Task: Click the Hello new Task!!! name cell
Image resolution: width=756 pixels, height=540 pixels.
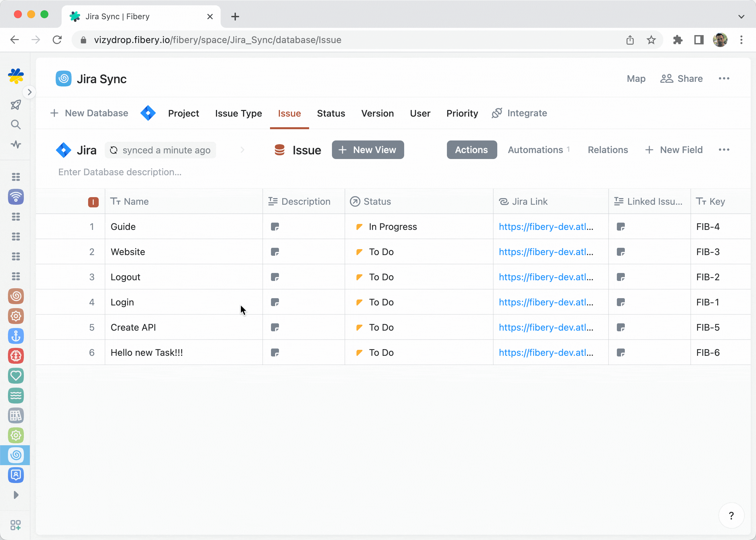Action: (x=184, y=352)
